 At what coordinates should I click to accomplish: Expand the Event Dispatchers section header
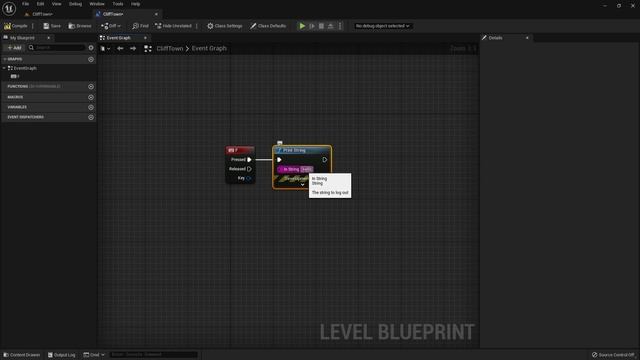coord(25,117)
